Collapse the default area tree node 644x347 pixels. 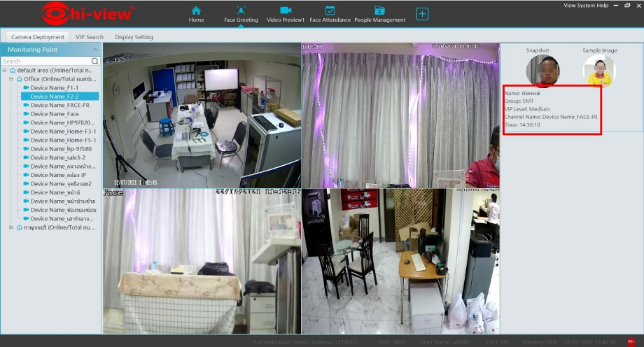5,71
